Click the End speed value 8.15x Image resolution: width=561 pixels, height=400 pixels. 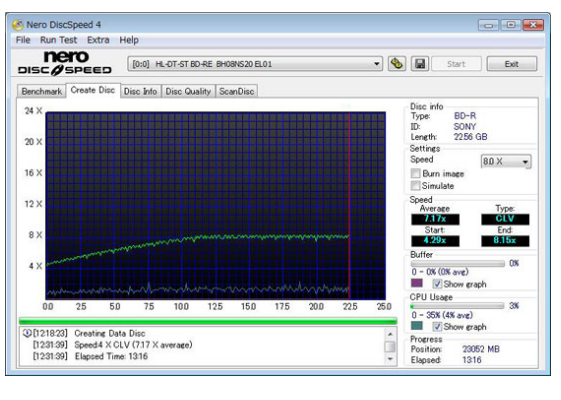point(505,240)
